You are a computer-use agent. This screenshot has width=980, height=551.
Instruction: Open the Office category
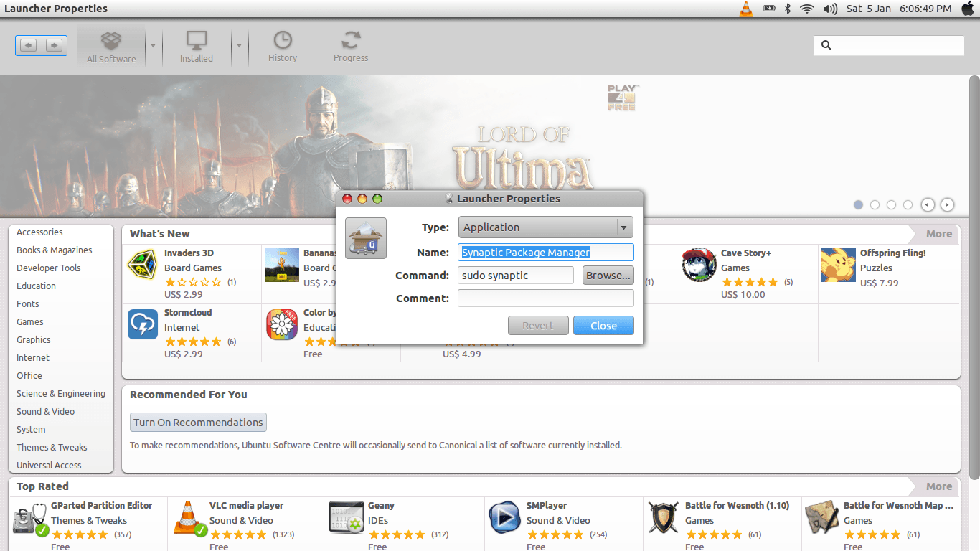(x=29, y=376)
